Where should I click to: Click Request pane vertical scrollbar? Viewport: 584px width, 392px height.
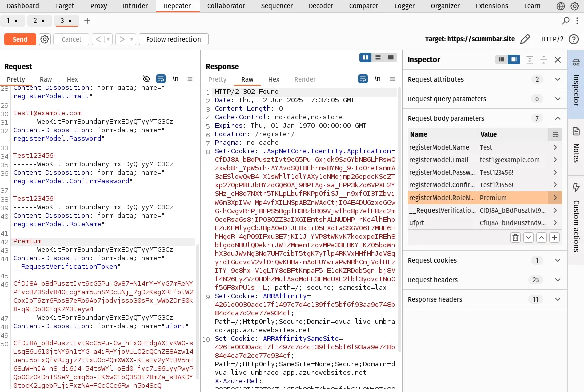[x=198, y=311]
